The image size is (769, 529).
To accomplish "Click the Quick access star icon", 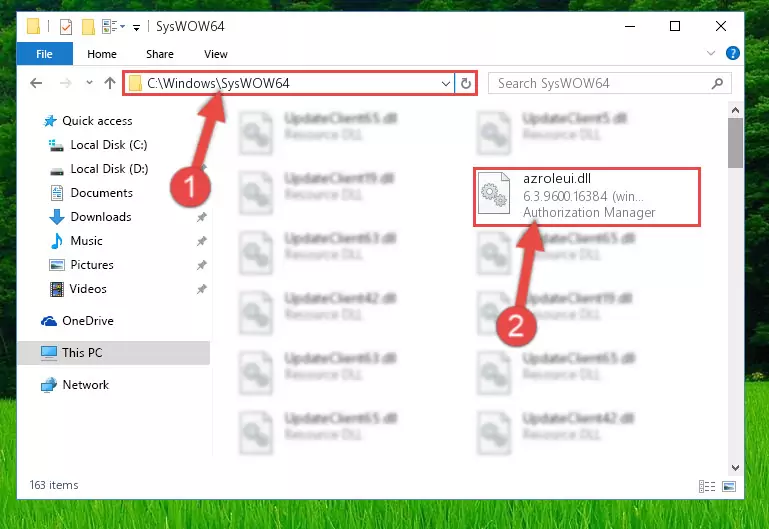I will (50, 121).
